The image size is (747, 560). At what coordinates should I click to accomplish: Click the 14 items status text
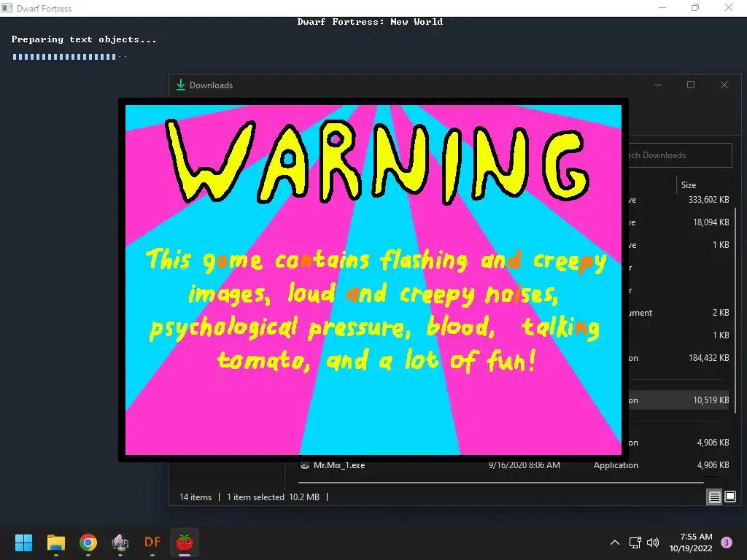point(196,497)
